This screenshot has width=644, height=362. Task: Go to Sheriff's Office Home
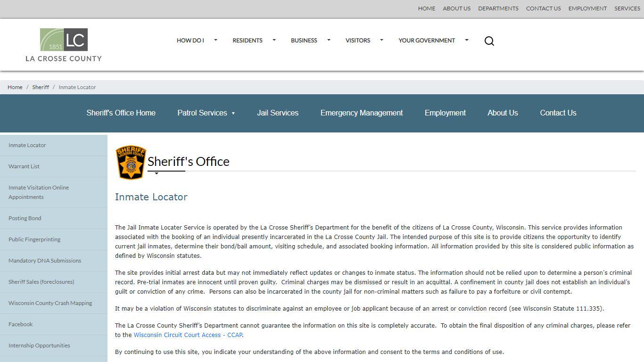tap(121, 113)
